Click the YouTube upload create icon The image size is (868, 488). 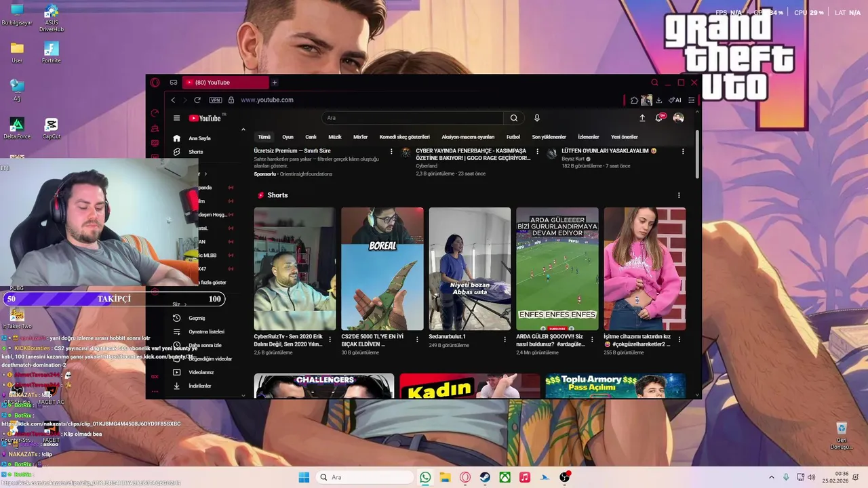[x=642, y=118]
